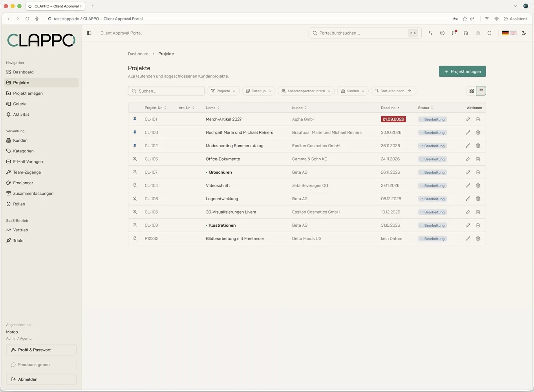Switch language to German flag

coord(505,33)
